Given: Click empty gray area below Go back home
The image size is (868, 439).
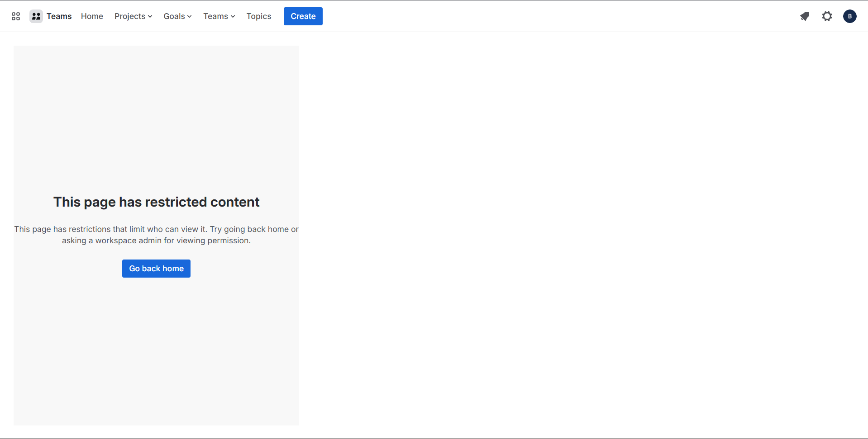Looking at the screenshot, I should (156, 353).
